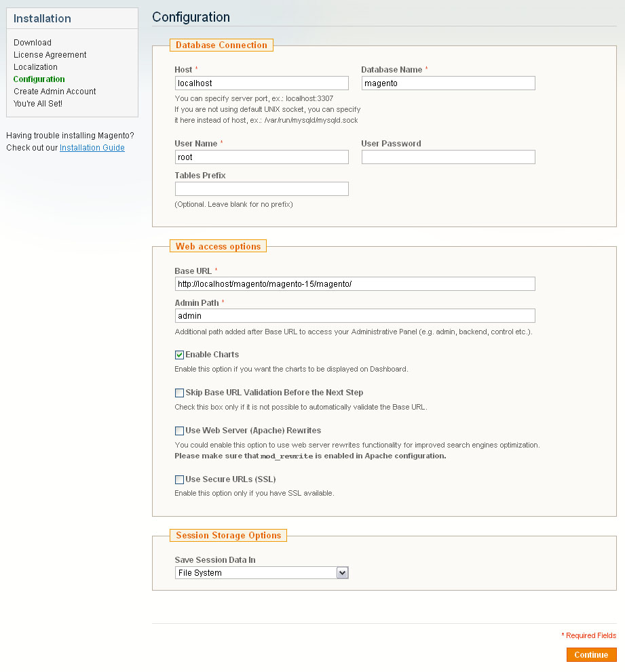Select the Admin Path input
The height and width of the screenshot is (672, 625).
[x=355, y=316]
